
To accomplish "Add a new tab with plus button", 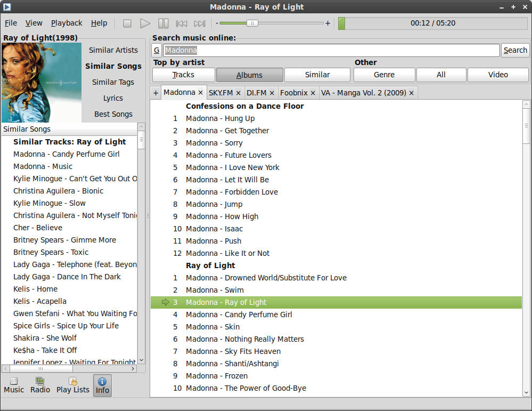I will click(x=155, y=93).
